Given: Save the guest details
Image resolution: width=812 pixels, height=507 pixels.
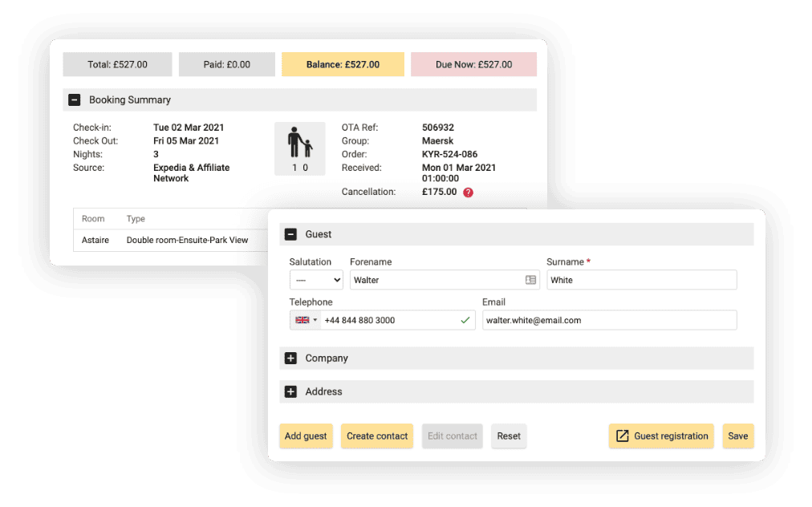Looking at the screenshot, I should point(738,436).
